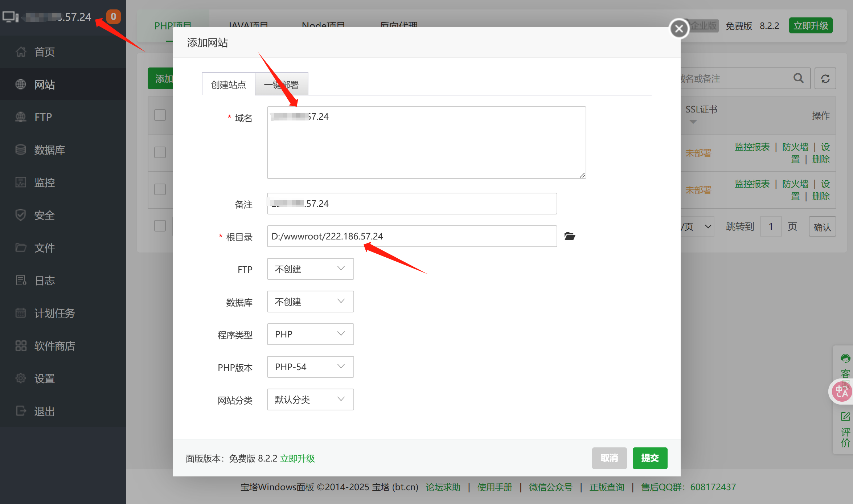Switch to the 一键部署 tab
Viewport: 853px width, 504px height.
[282, 85]
